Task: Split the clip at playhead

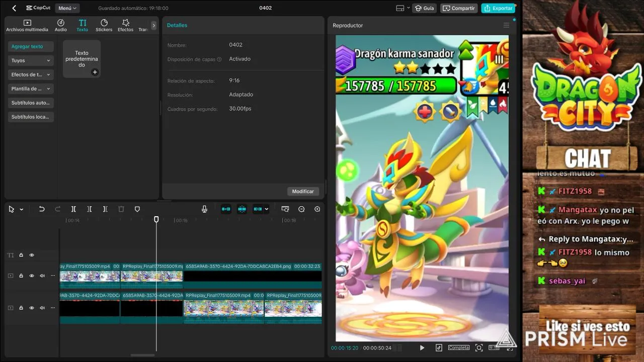Action: coord(73,209)
